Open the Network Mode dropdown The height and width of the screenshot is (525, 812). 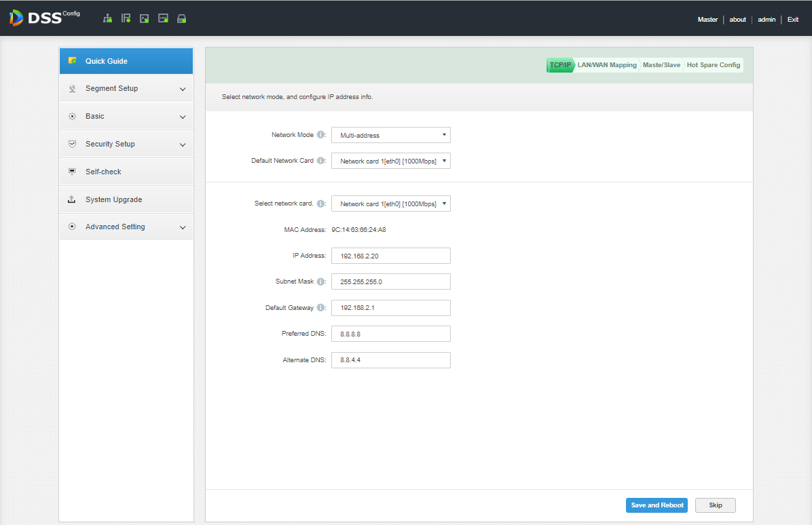pyautogui.click(x=390, y=135)
